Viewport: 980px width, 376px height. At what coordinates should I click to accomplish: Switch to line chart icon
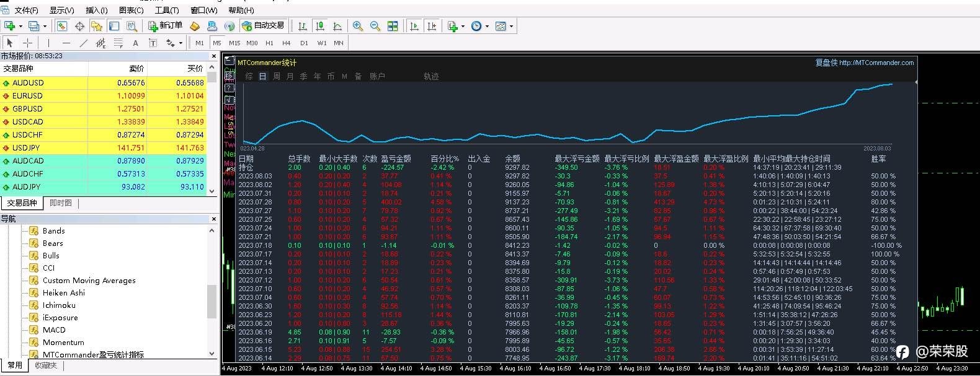(x=337, y=26)
